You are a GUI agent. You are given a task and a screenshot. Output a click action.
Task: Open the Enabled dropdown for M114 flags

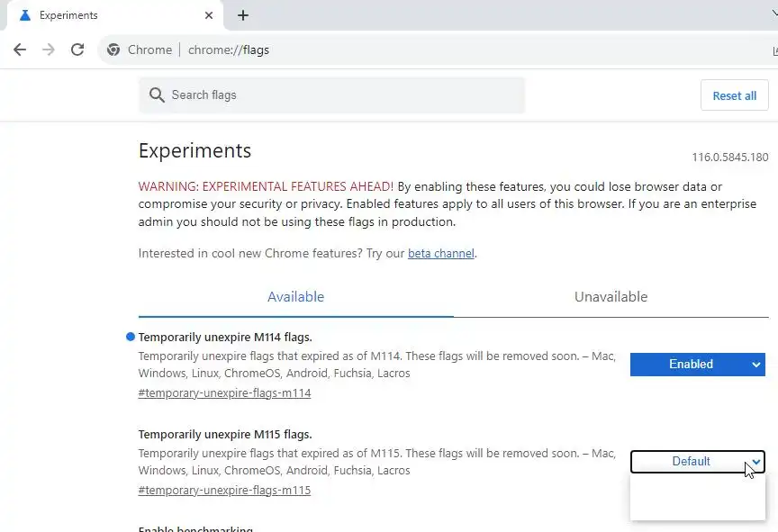698,365
